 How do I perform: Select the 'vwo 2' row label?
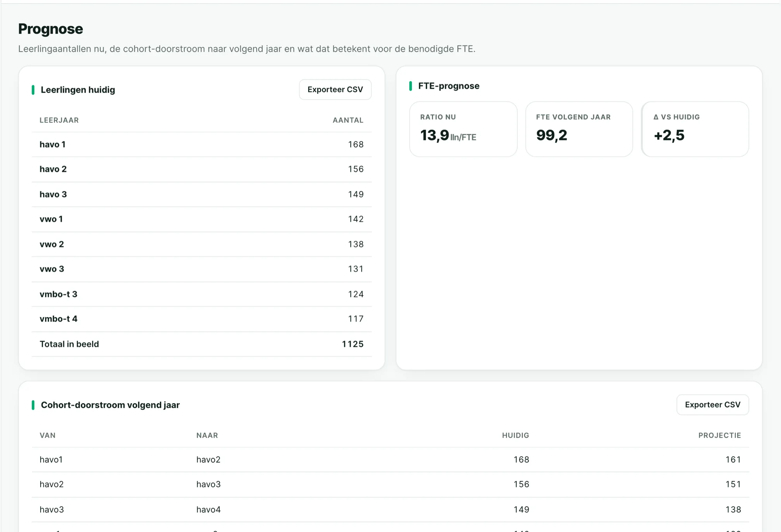(x=52, y=245)
